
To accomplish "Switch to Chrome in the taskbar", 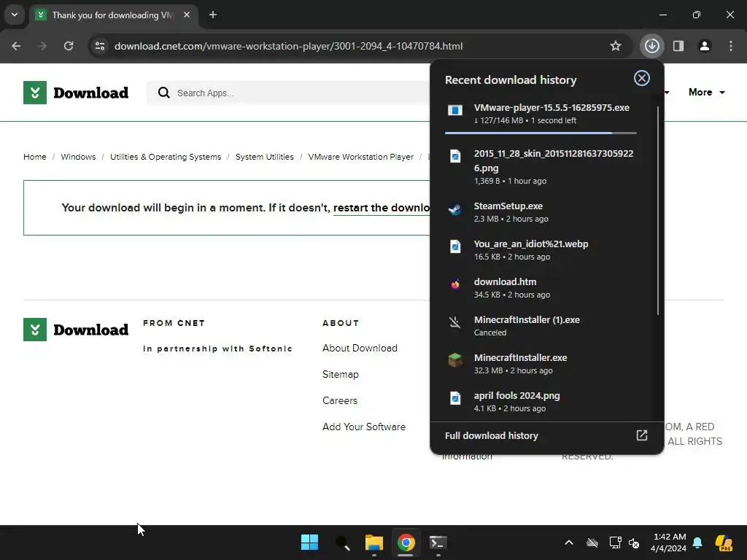I will (406, 542).
